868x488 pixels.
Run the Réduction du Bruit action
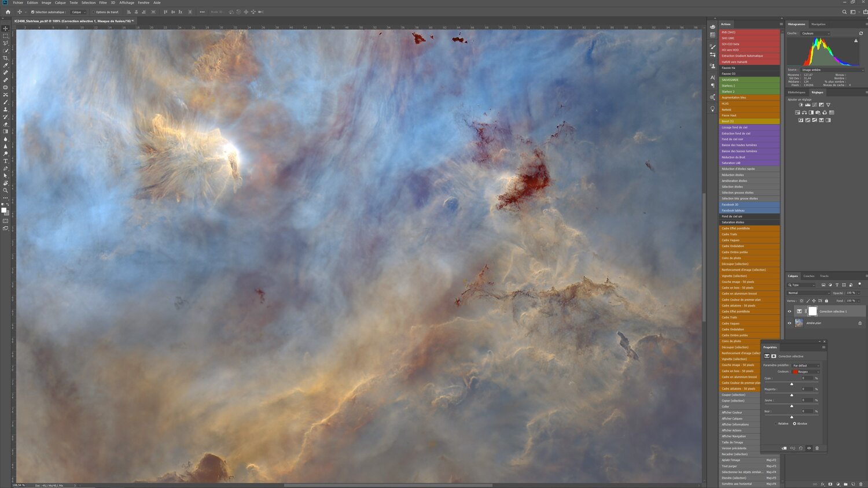[x=749, y=157]
